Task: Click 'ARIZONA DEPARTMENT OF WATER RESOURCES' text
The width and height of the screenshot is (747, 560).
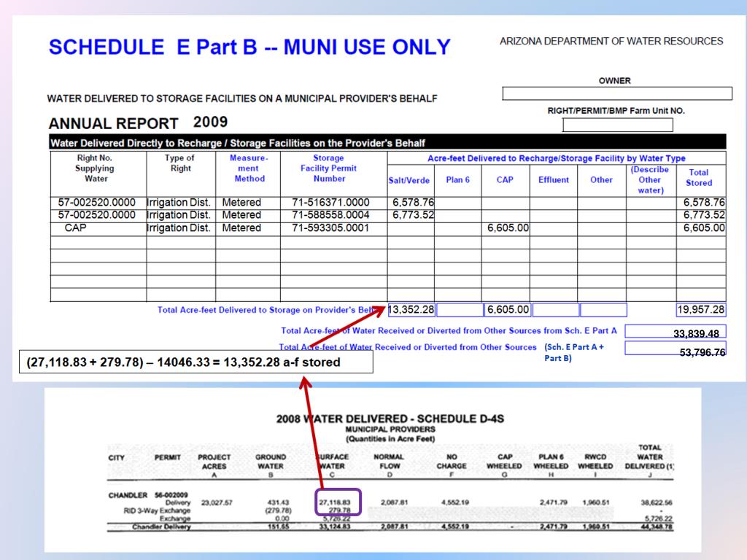Action: 611,42
